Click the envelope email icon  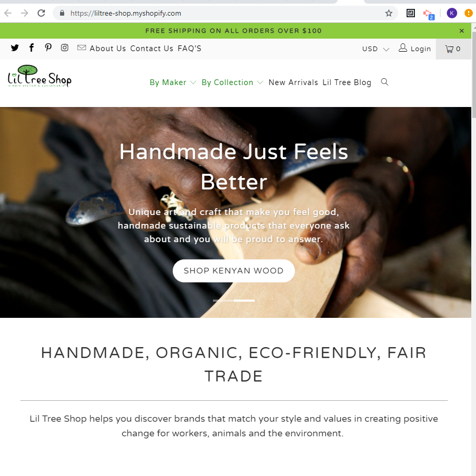tap(81, 47)
